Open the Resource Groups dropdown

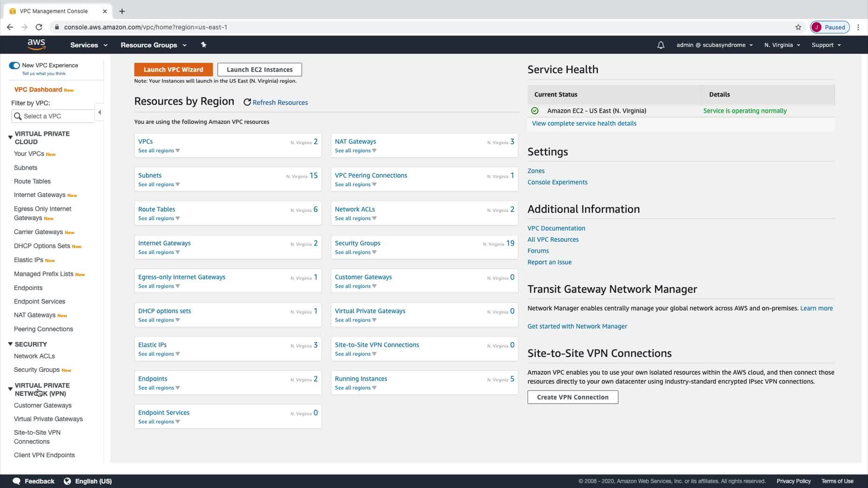(154, 45)
